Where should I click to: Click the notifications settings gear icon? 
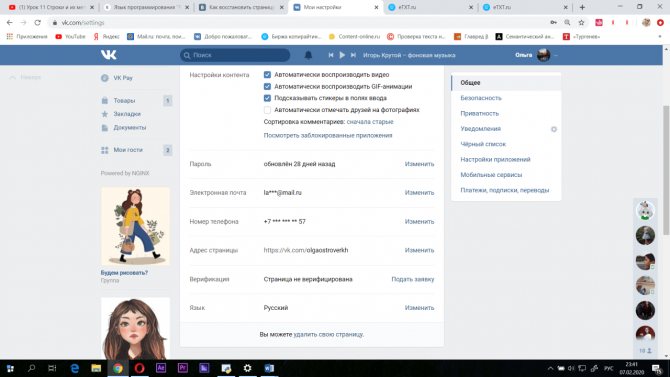click(554, 129)
